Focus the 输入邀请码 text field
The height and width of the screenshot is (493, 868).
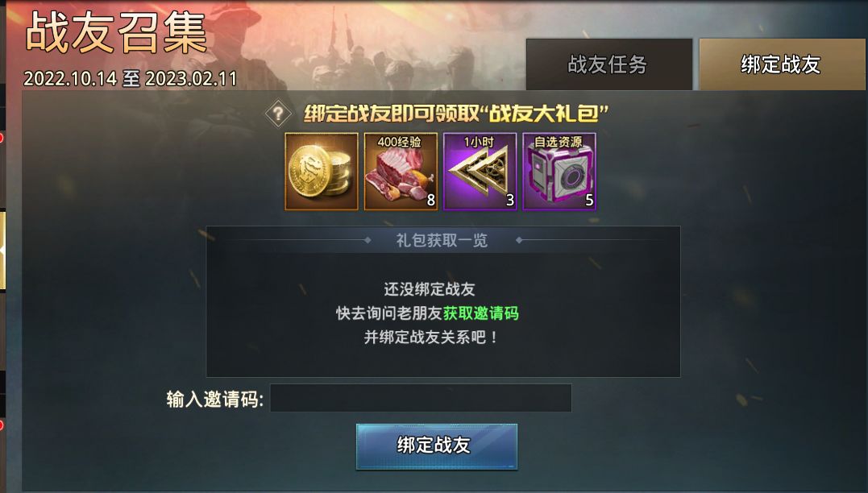point(421,398)
